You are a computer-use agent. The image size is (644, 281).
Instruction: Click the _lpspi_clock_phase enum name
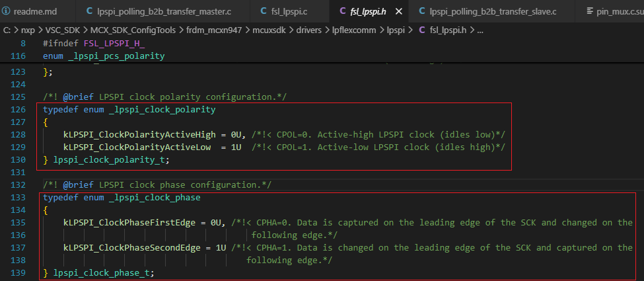(x=155, y=198)
